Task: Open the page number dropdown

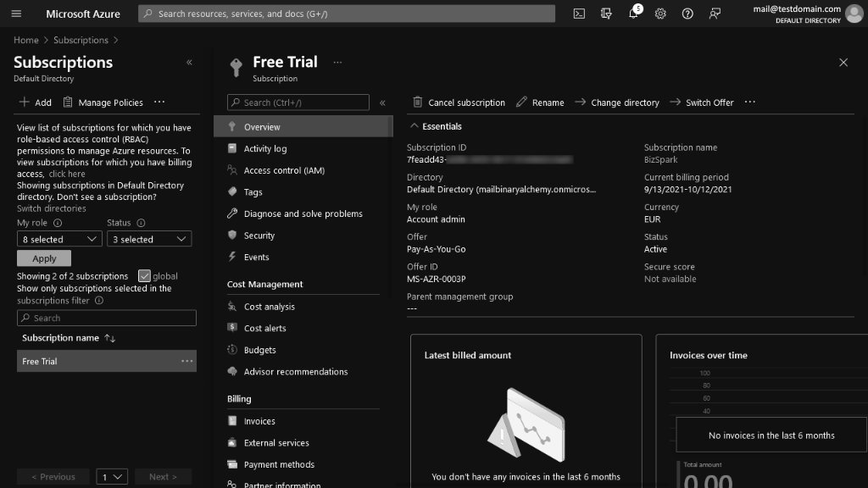Action: point(112,476)
